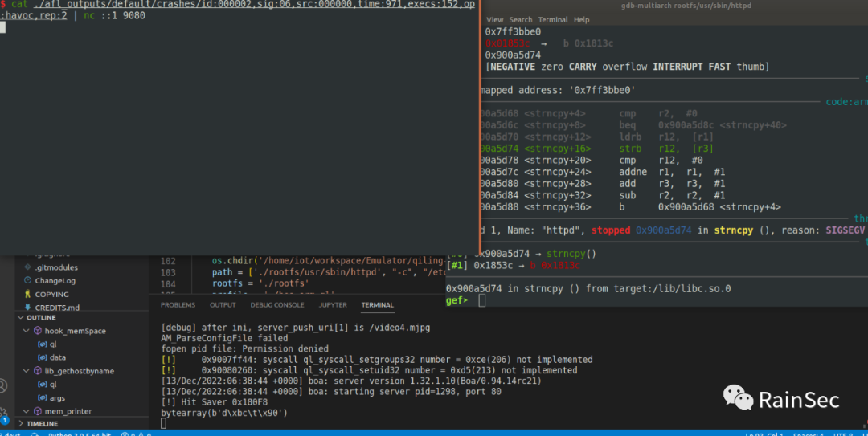Click editor line number 103

(168, 272)
